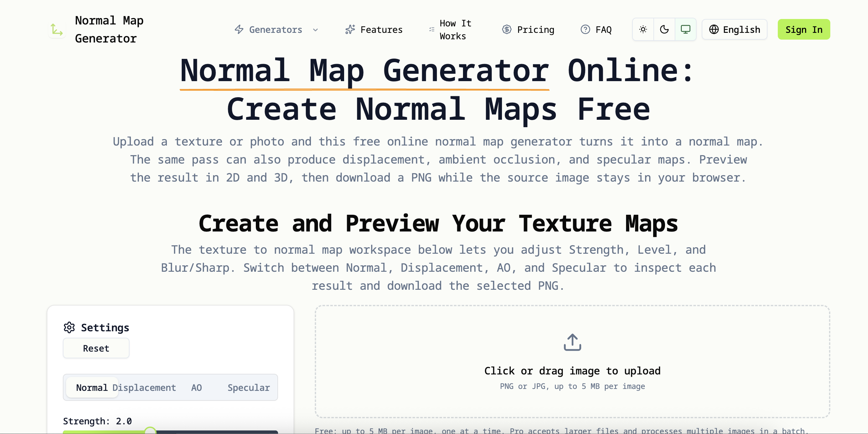Click the Normal Map Generator brand title
This screenshot has height=434, width=868.
click(x=109, y=30)
